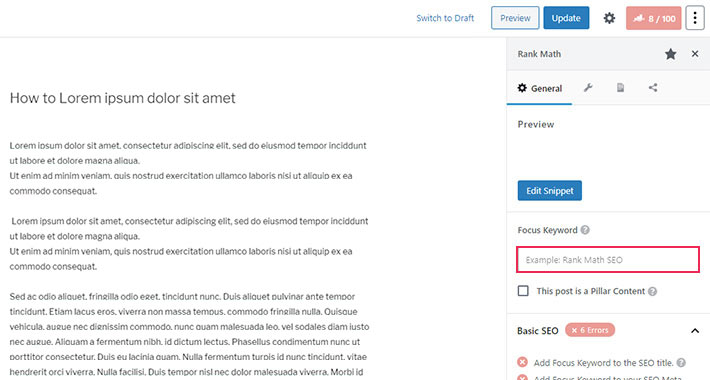Screen dimensions: 710x380
Task: Open the Social share tab
Action: point(652,88)
